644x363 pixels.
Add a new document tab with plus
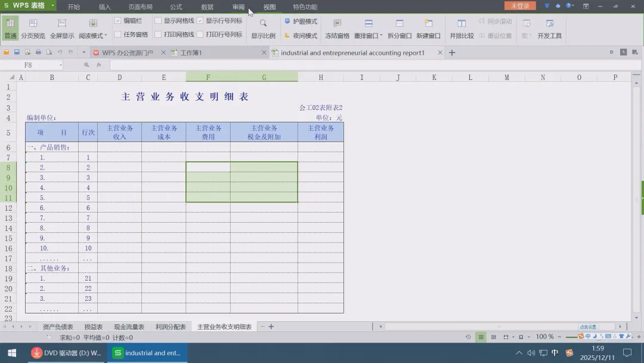pos(452,53)
